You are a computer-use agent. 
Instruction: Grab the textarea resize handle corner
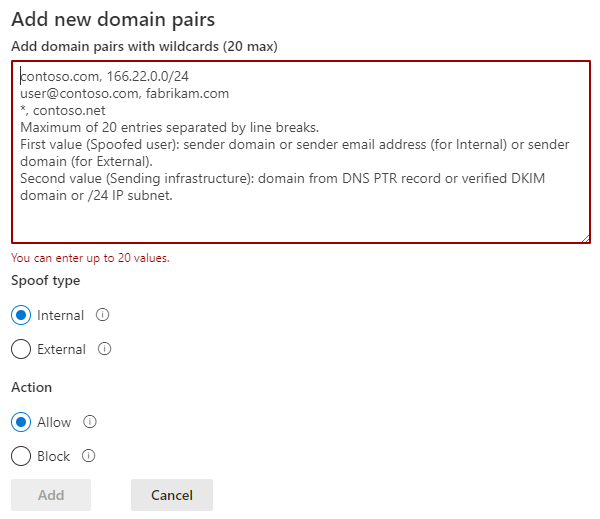(x=585, y=238)
